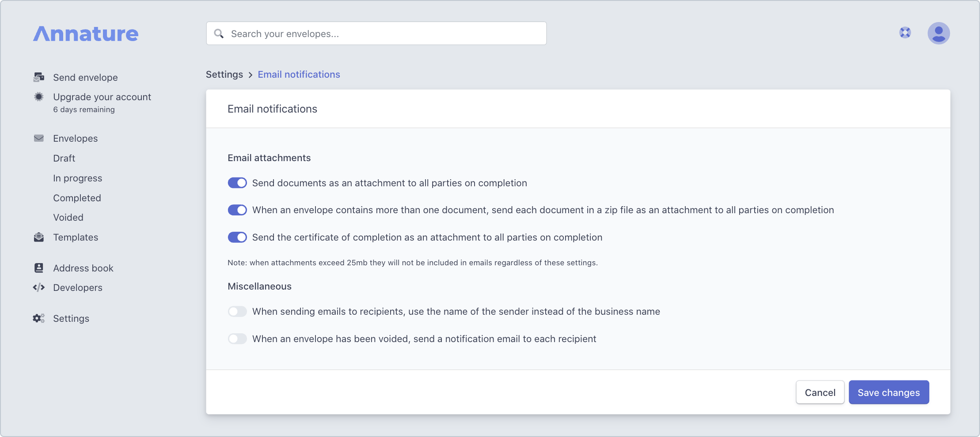The image size is (980, 437).
Task: Open the help lifebuoy icon
Action: pyautogui.click(x=905, y=33)
